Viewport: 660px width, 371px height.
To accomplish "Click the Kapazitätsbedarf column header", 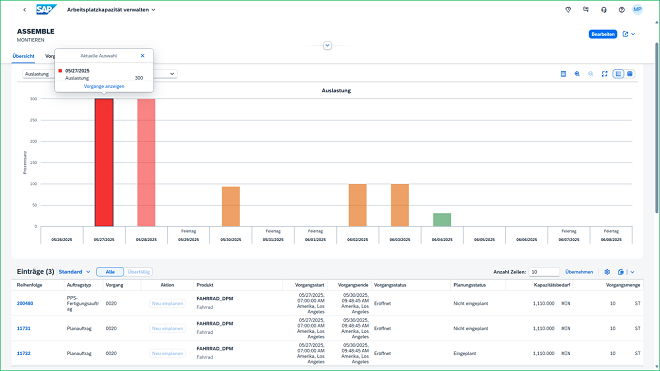I will (552, 285).
